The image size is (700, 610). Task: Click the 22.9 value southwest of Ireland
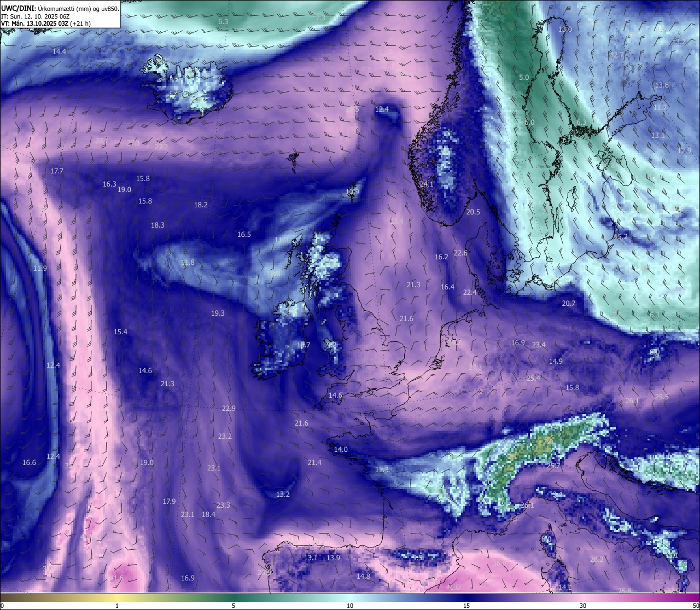tap(229, 409)
